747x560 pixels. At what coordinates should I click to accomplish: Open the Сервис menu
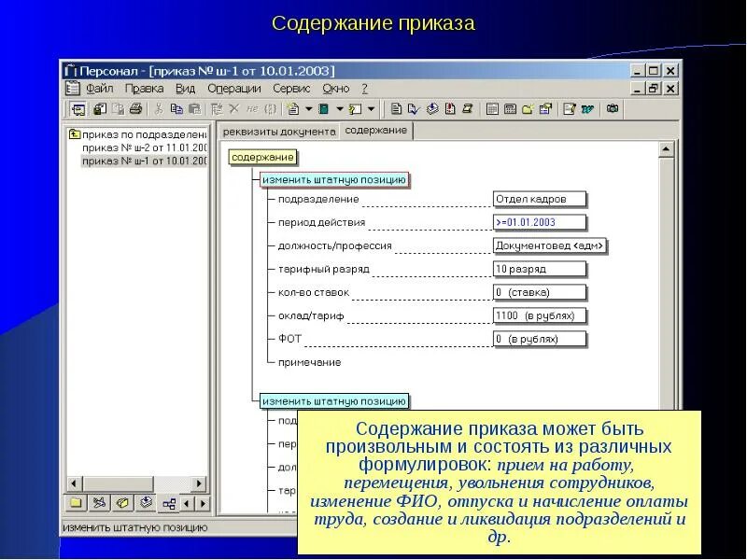pos(291,89)
